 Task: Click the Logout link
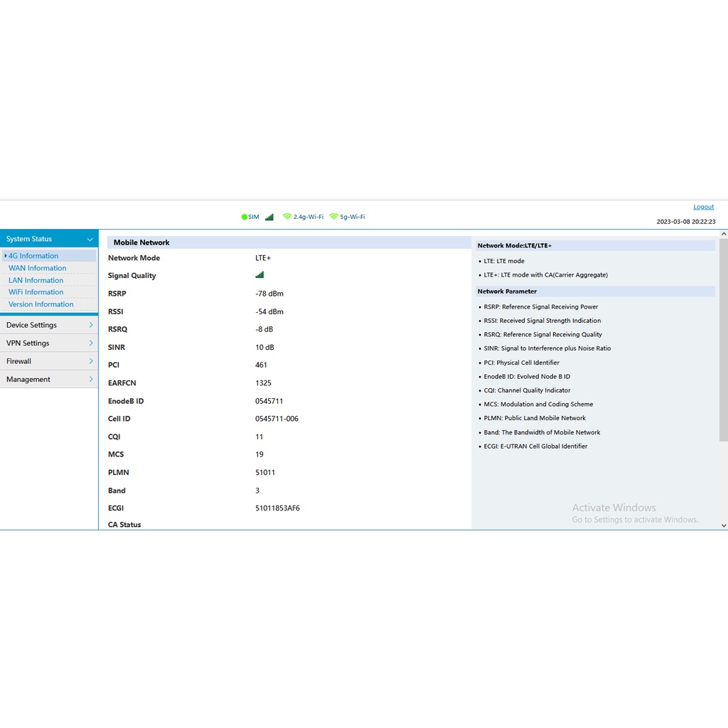pos(703,207)
